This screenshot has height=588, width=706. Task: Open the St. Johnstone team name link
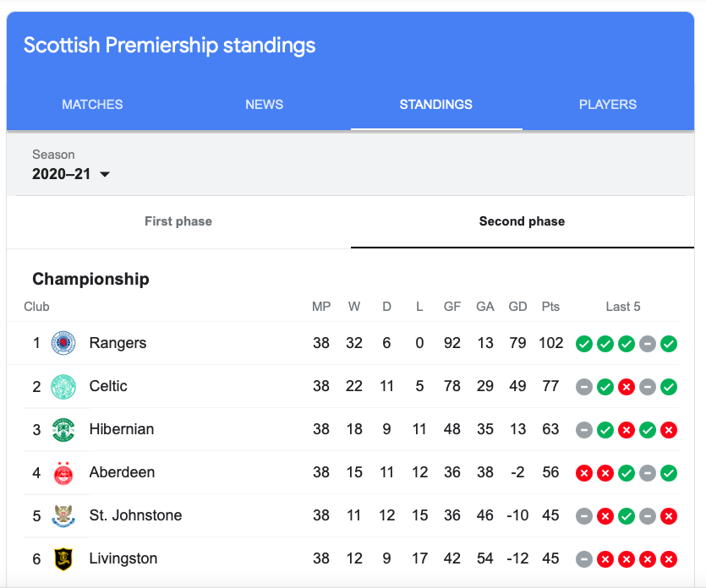pyautogui.click(x=135, y=515)
